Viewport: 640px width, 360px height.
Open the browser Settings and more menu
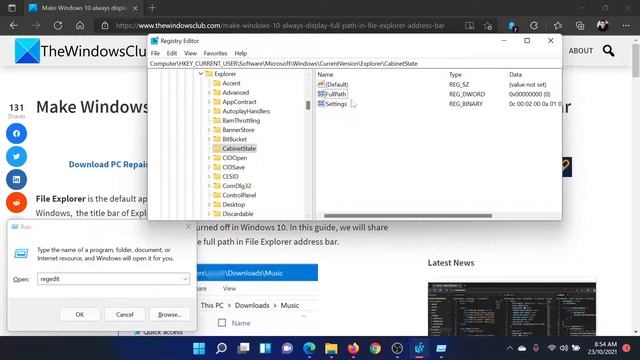[626, 25]
